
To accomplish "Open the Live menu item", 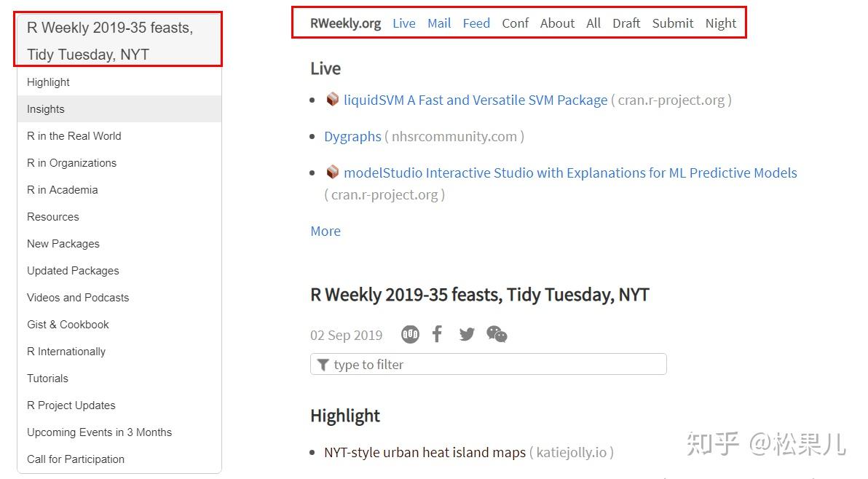I will tap(403, 23).
